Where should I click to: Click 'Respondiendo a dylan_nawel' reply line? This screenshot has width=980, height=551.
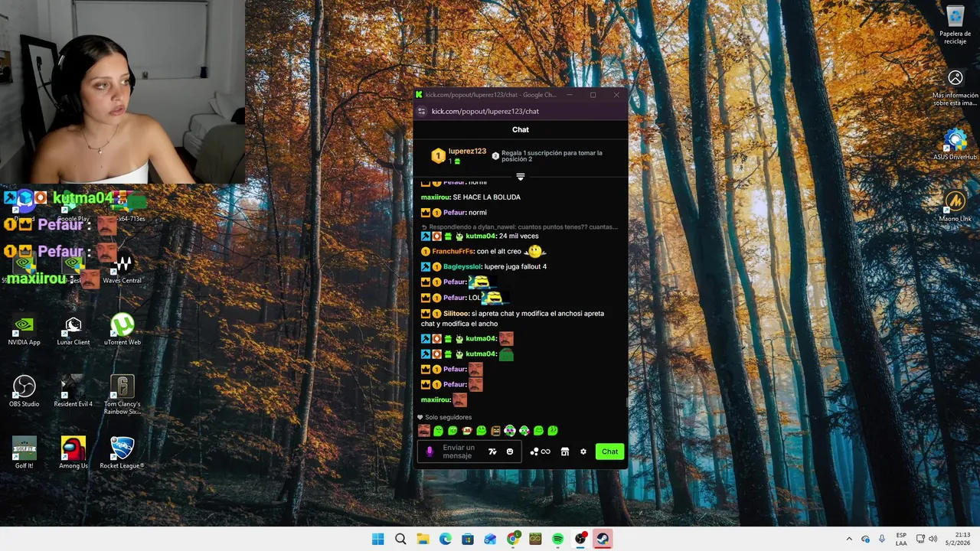coord(520,227)
